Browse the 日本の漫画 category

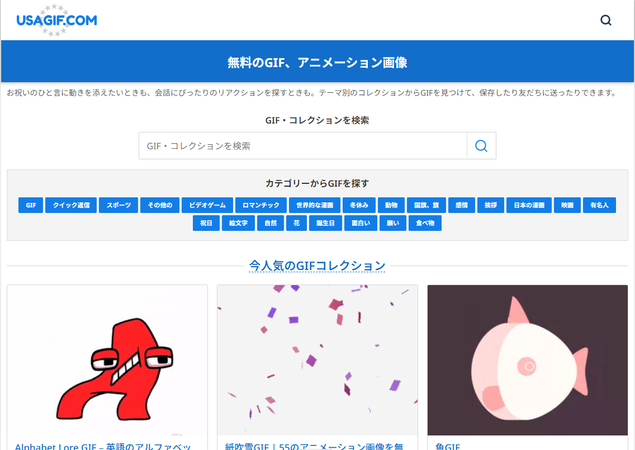529,205
